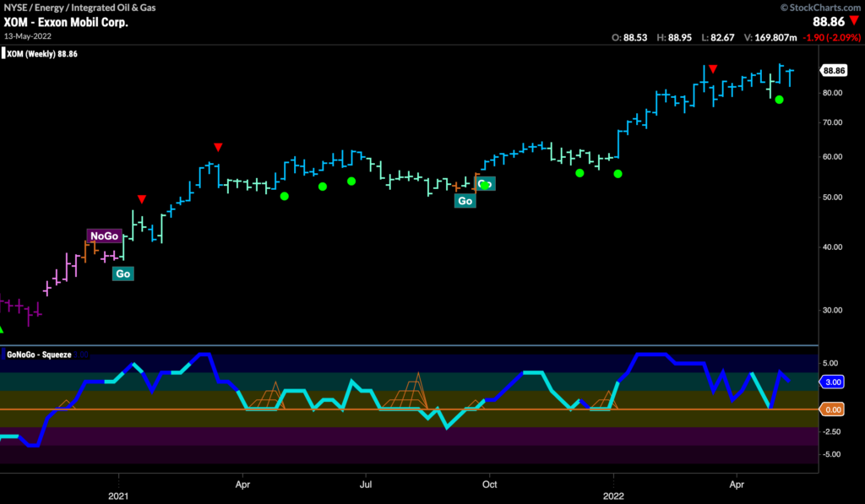This screenshot has height=504, width=865.
Task: Click the 'Oct' label on time axis
Action: point(489,485)
